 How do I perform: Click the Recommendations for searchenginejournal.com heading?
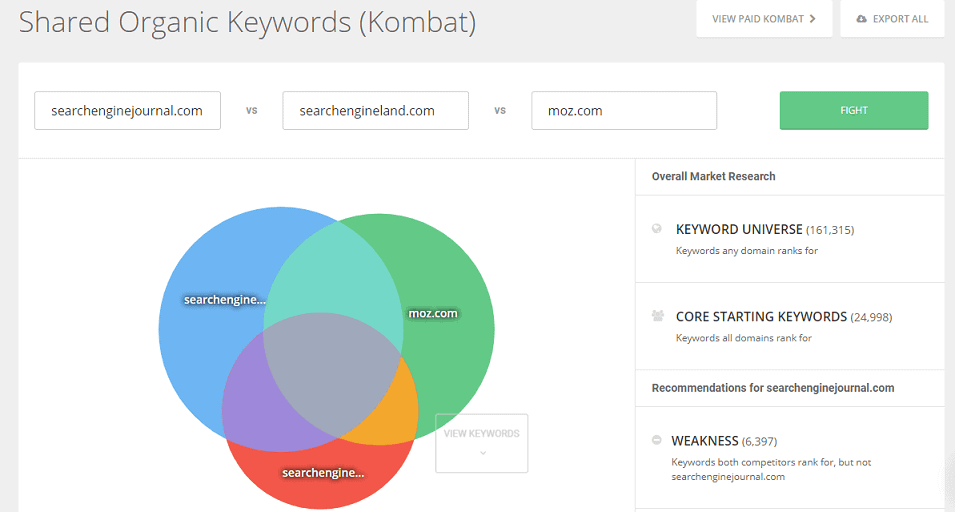[773, 388]
